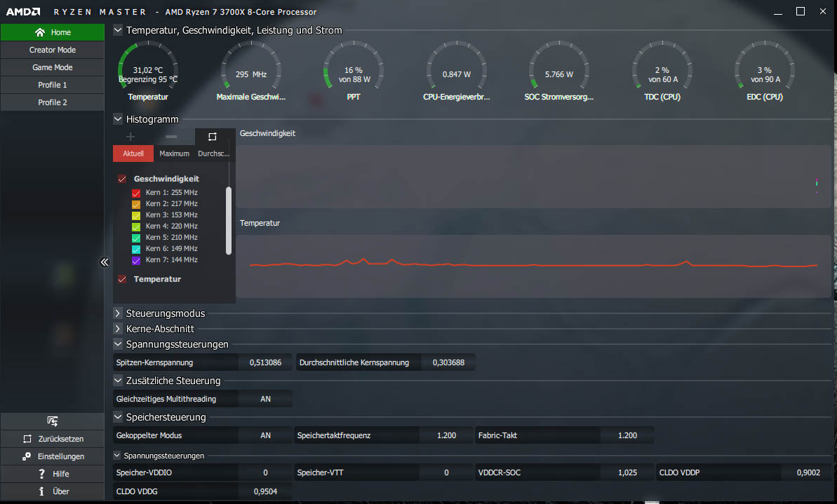
Task: Collapse the Temperatur, Geschwindigkeit, Leistung section
Action: tap(118, 30)
